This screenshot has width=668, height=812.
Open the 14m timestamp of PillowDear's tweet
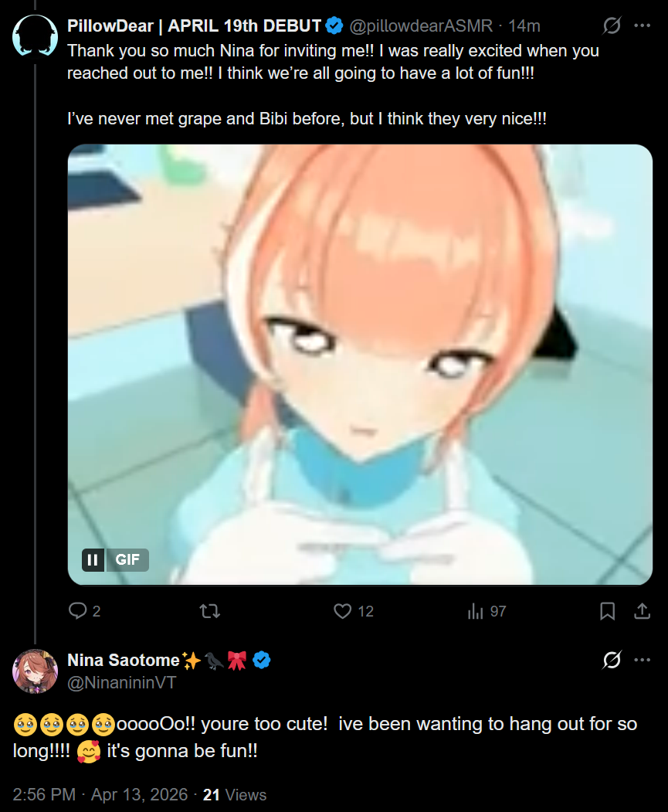click(x=524, y=26)
